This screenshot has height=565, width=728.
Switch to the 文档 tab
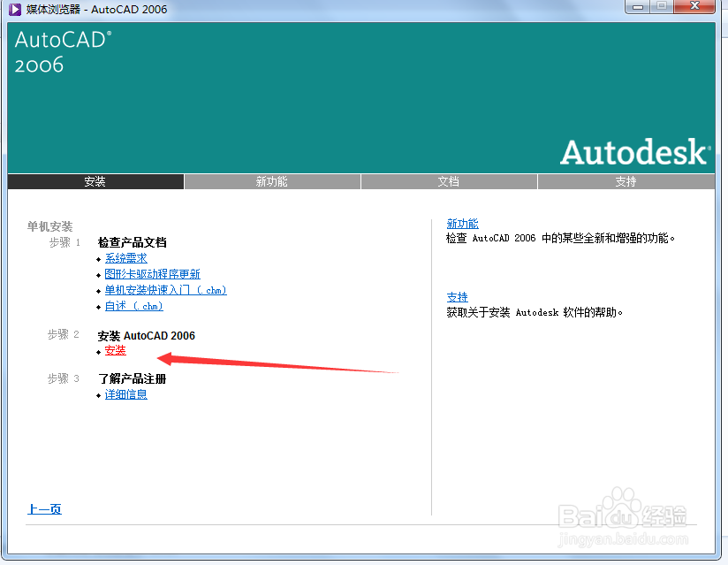[x=449, y=181]
